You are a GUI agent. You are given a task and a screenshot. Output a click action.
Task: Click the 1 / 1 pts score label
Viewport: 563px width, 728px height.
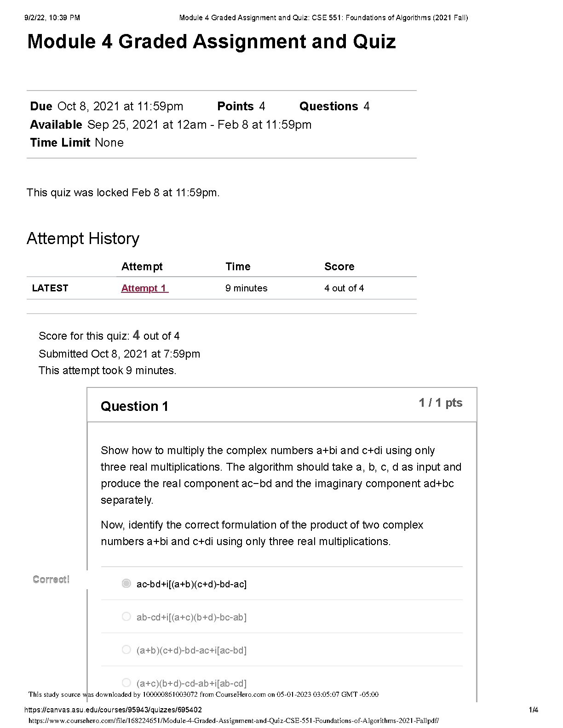(x=440, y=403)
